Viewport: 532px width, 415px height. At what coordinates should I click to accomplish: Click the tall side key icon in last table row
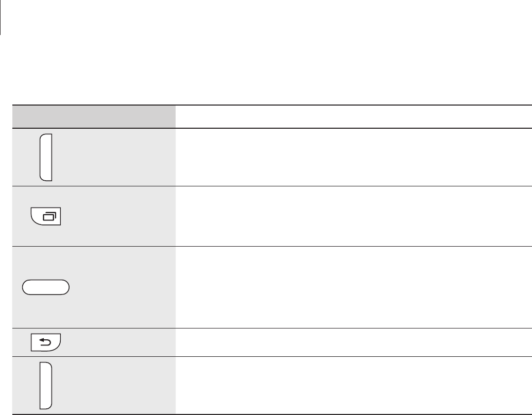point(46,386)
